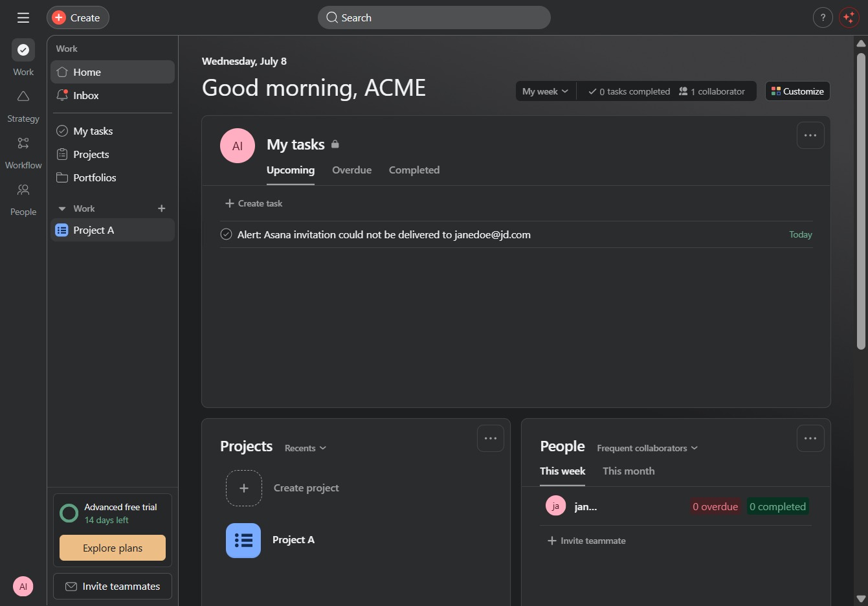The height and width of the screenshot is (606, 868).
Task: Click Create task in My tasks
Action: click(x=254, y=203)
